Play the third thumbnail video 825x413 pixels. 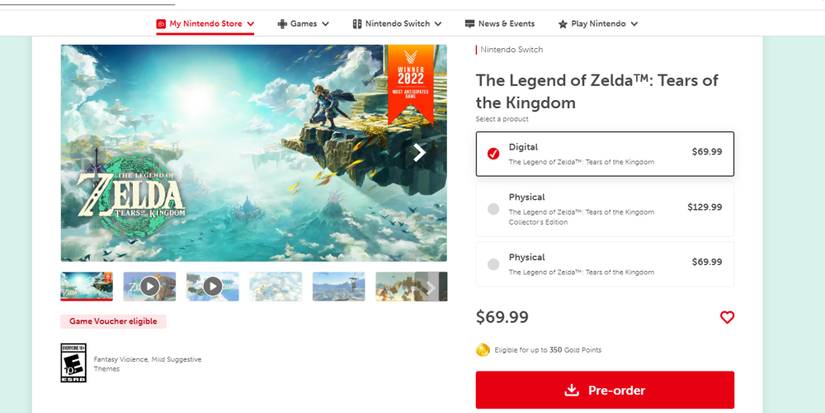pyautogui.click(x=212, y=286)
